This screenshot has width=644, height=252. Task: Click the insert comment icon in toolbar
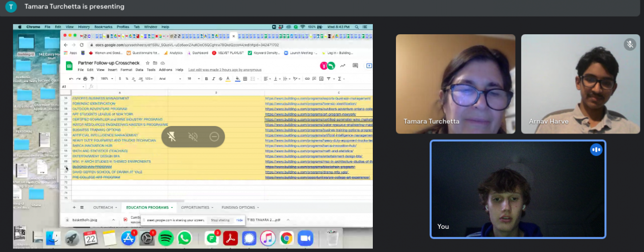[314, 79]
